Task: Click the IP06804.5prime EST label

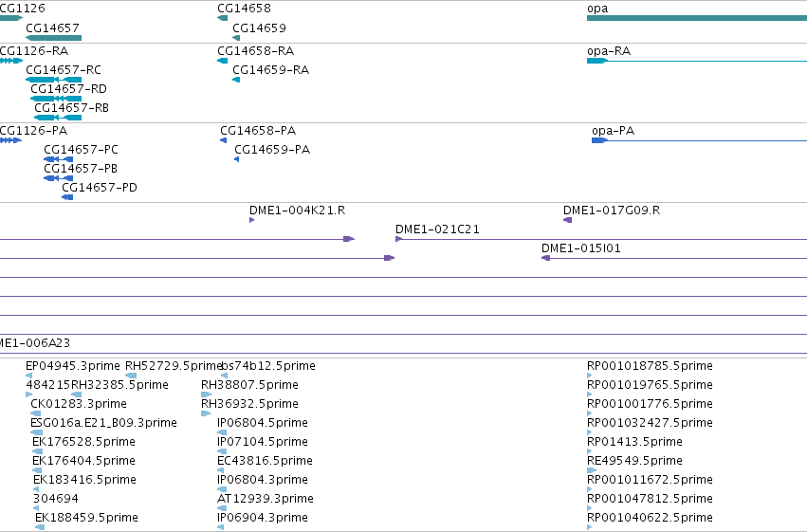Action: pos(263,423)
